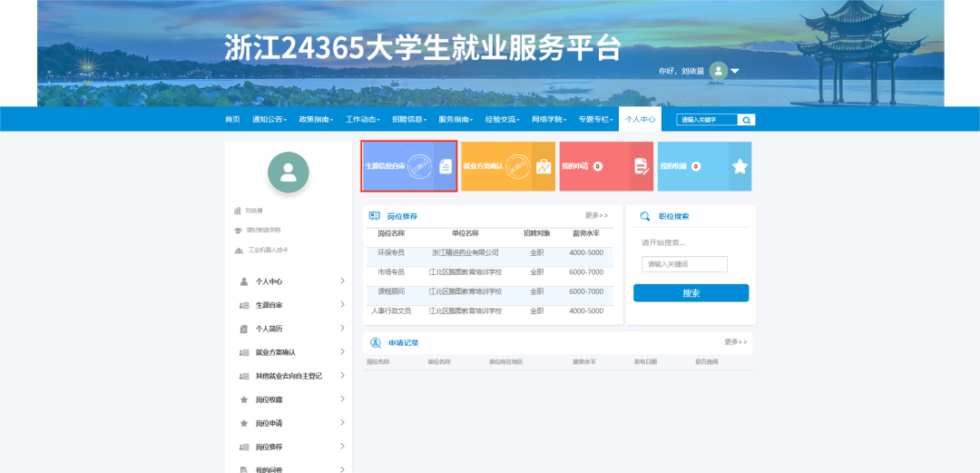Click the edit-document icon on the 我的申请 tile
The width and height of the screenshot is (980, 473).
[642, 166]
